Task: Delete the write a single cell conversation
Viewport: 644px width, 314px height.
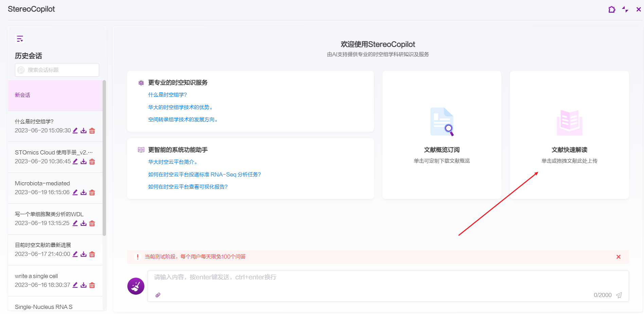Action: tap(92, 285)
